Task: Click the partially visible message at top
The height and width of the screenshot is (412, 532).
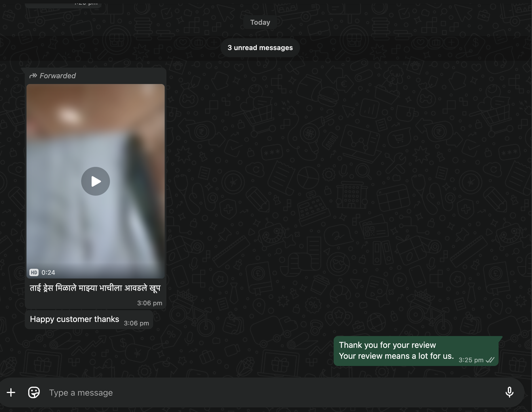Action: coord(63,4)
